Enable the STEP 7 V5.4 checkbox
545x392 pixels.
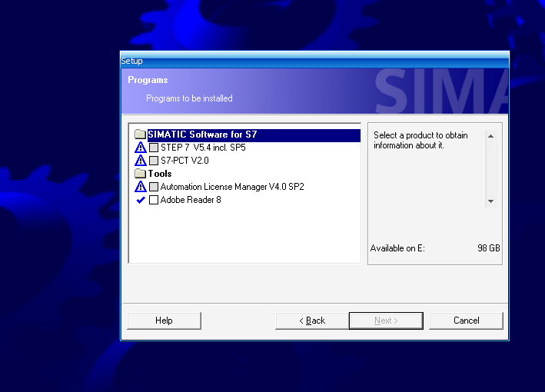[x=154, y=148]
